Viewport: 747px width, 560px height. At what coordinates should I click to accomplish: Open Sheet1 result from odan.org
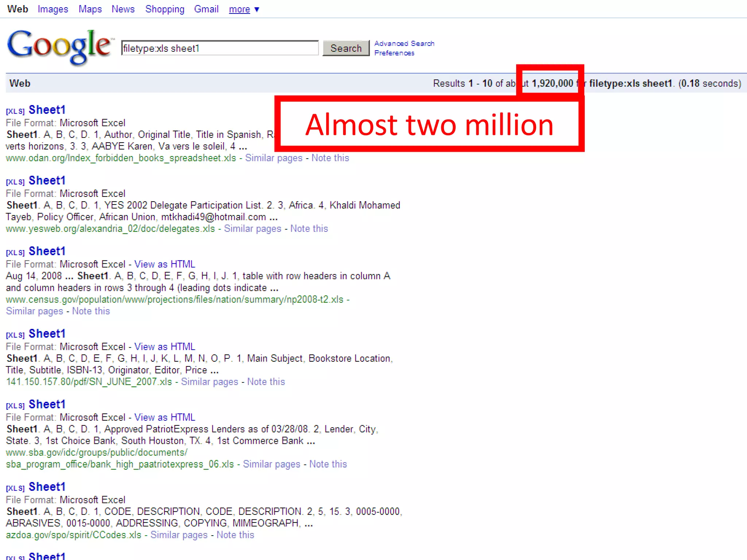tap(47, 110)
